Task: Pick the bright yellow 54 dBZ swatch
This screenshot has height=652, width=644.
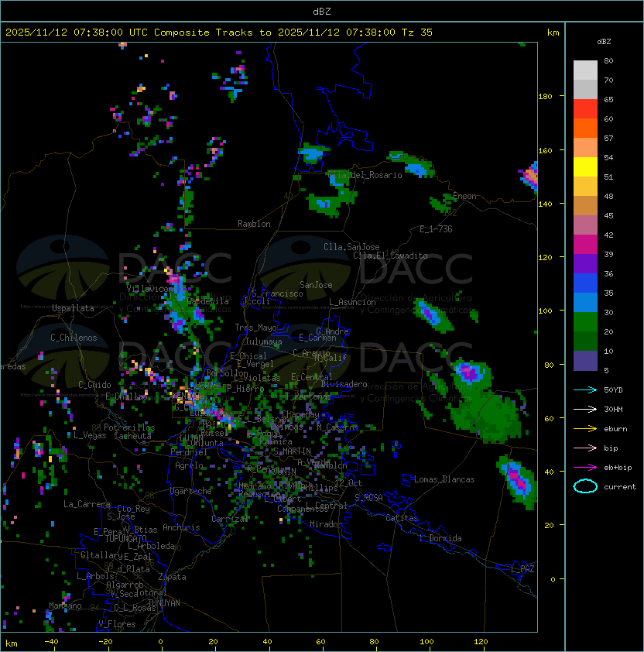Action: coord(585,166)
